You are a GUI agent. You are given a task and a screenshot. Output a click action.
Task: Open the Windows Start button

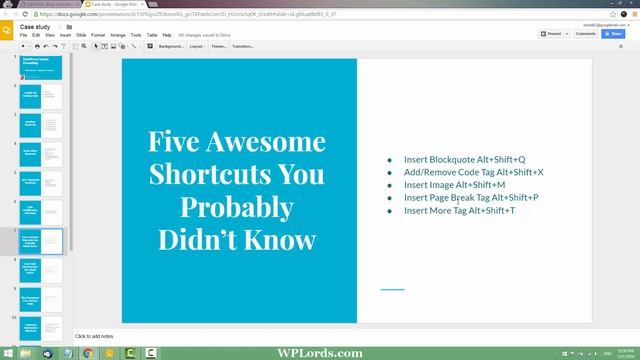8,353
